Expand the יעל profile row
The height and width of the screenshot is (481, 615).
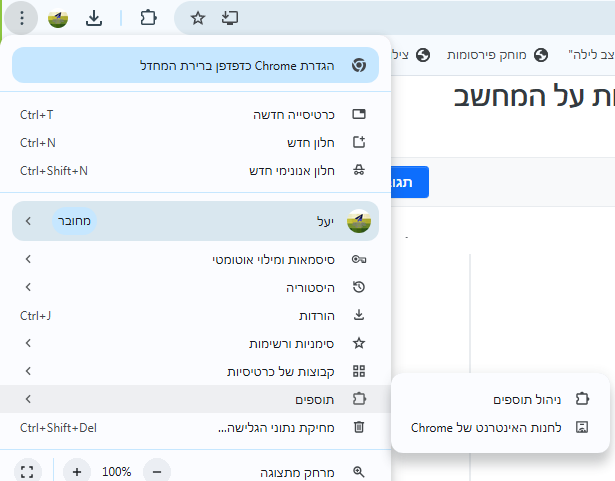(195, 221)
